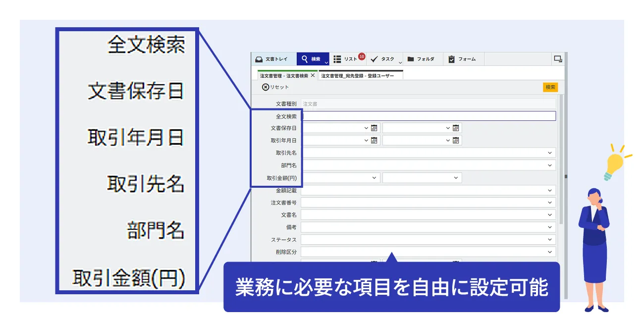The image size is (644, 322).
Task: Click the window layout icon at toolbar end
Action: point(558,58)
